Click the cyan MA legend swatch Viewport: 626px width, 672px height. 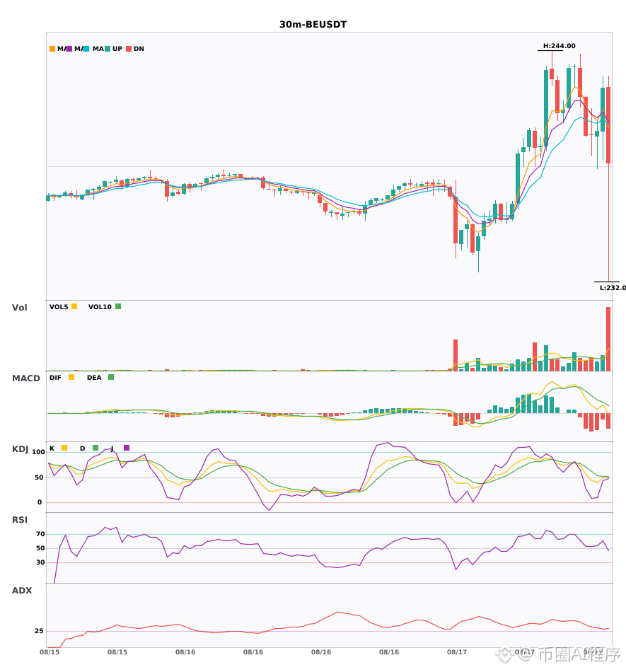(x=86, y=49)
